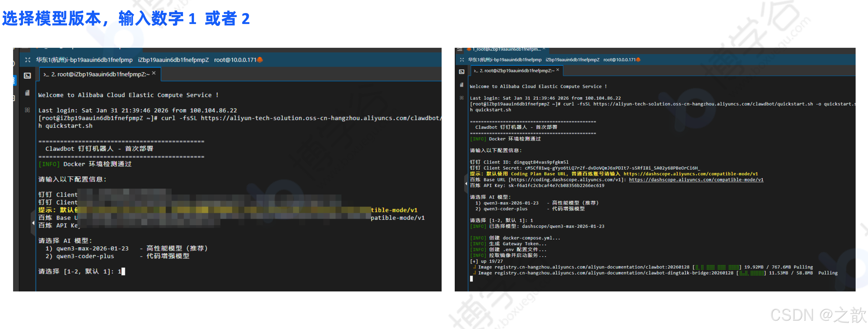Click instance name '华东1(杭州)i-bp19aauin6db1fnefpmp' in left header

pos(84,60)
